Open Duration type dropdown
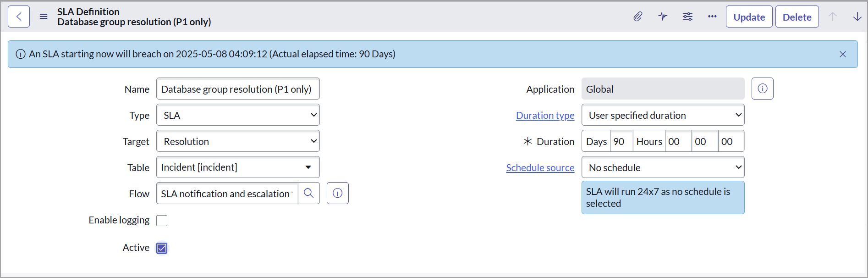The width and height of the screenshot is (868, 278). point(663,115)
